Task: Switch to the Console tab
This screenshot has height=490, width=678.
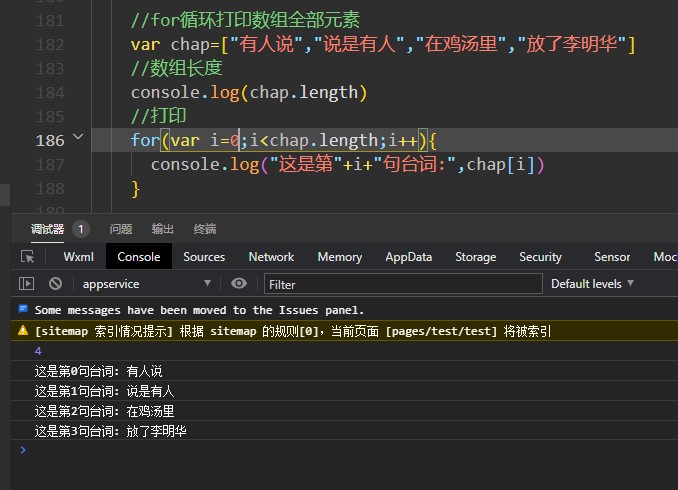Action: point(139,257)
